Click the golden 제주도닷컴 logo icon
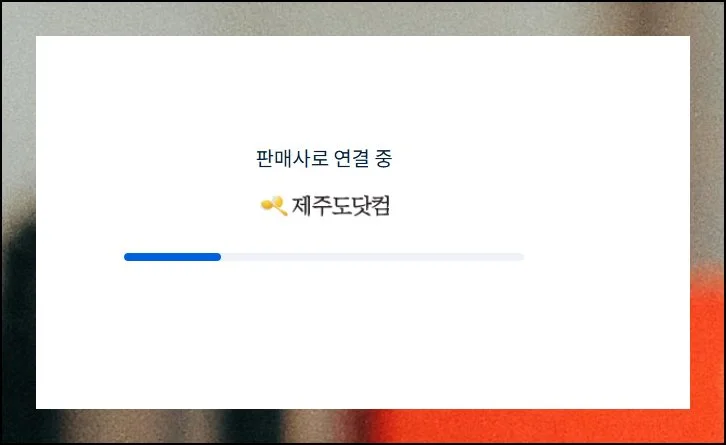Screen dimensions: 726x445 coord(274,206)
